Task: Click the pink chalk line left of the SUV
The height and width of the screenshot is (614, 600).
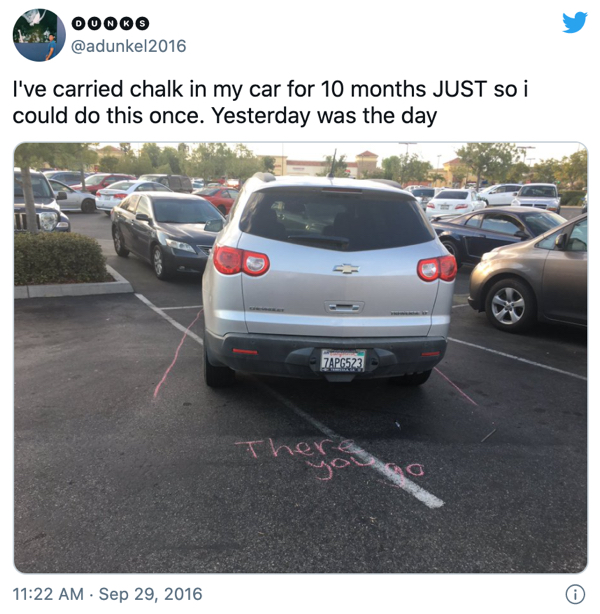Action: (x=177, y=354)
